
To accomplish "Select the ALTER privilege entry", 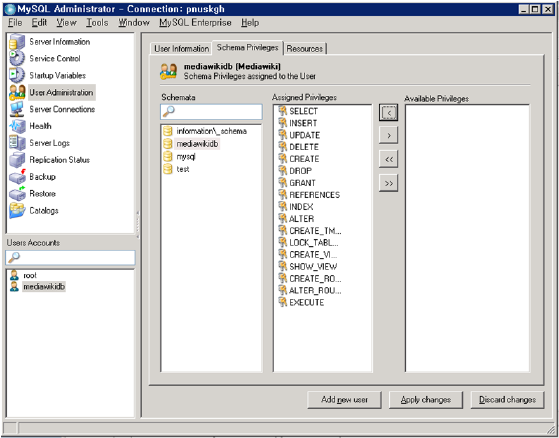I will (x=296, y=219).
